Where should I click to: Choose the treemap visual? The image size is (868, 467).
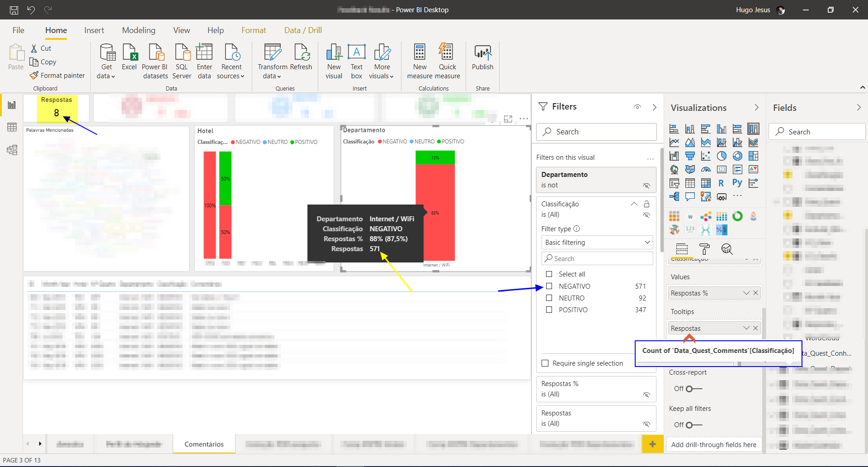[753, 156]
